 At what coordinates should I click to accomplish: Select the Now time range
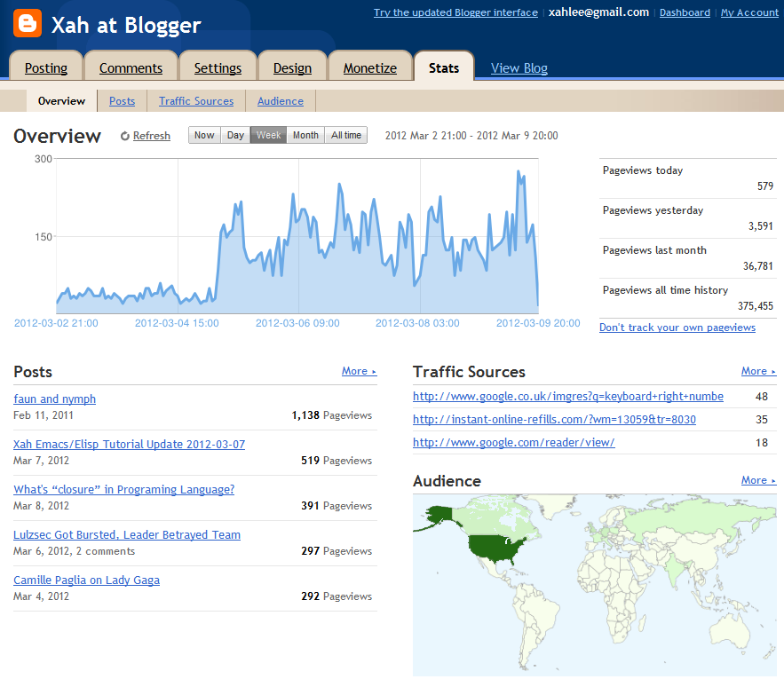pos(204,135)
